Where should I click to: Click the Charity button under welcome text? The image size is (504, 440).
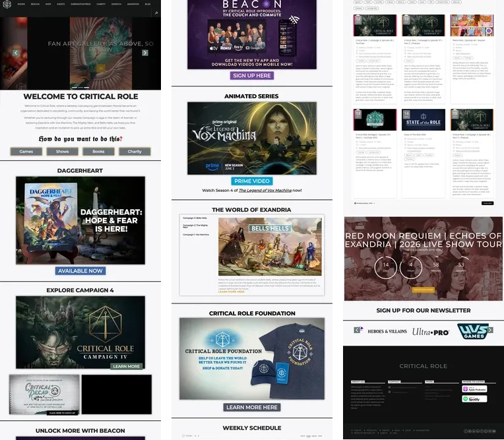(135, 151)
